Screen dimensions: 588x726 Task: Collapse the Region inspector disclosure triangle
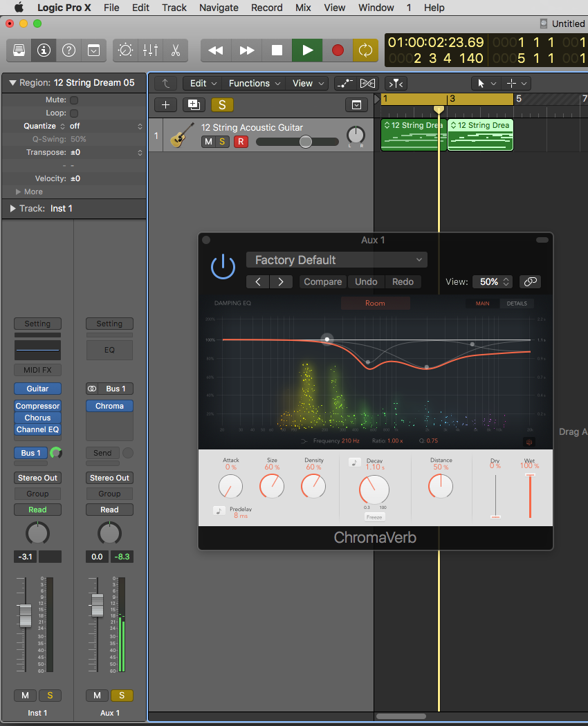[x=12, y=83]
